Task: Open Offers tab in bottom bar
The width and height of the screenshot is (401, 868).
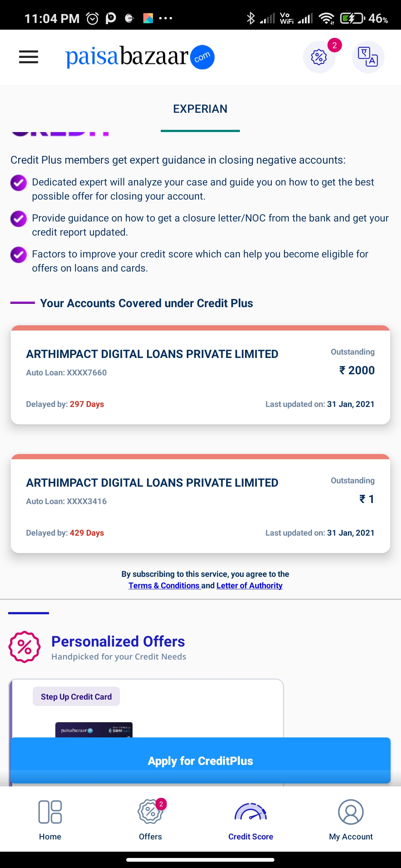Action: click(x=150, y=820)
